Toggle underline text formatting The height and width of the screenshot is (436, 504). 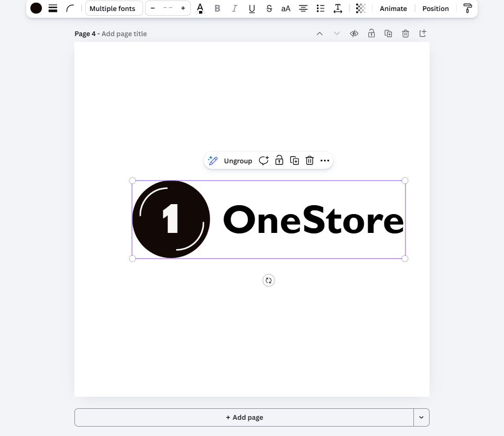(x=252, y=8)
